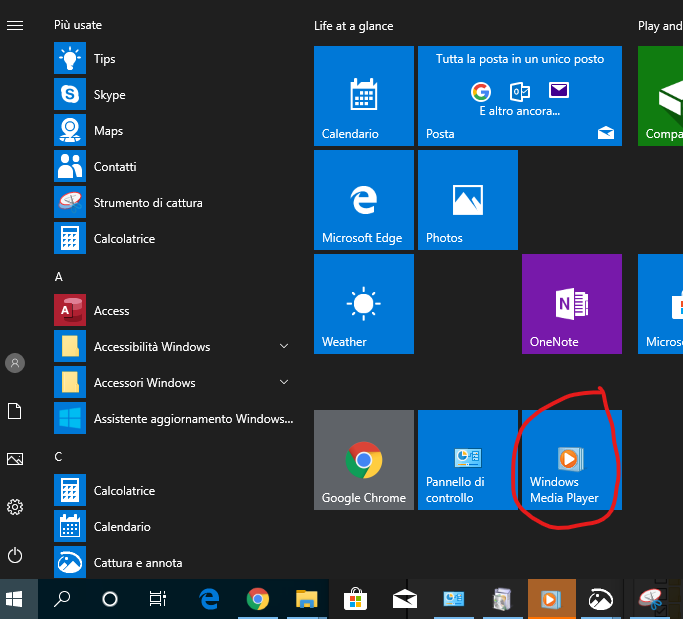Open the Pannello di controllo tile
The width and height of the screenshot is (683, 619).
(x=467, y=460)
